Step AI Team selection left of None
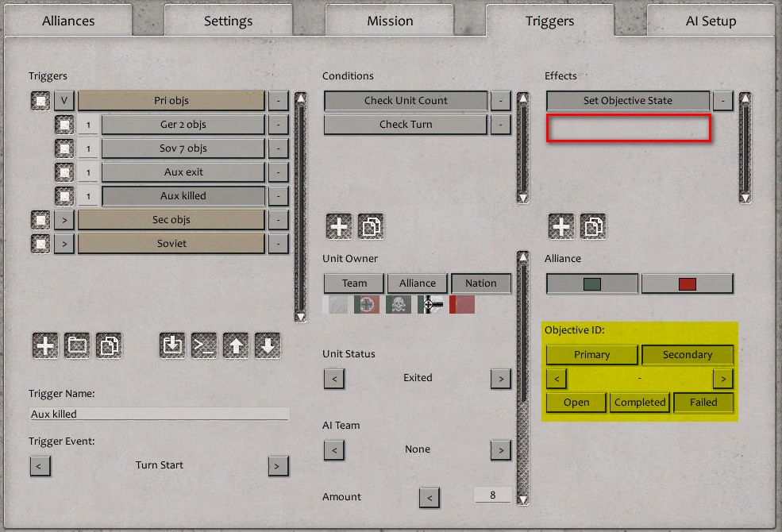 pos(334,450)
